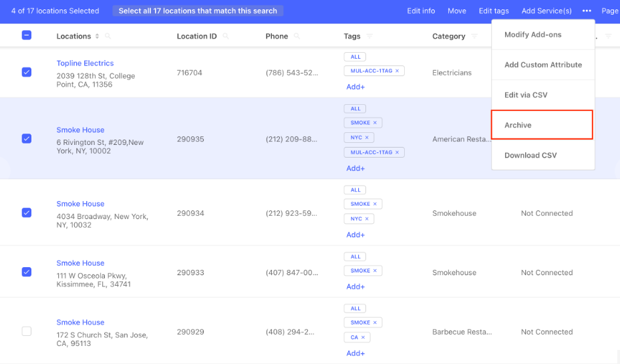Click location ID 290935

(190, 139)
